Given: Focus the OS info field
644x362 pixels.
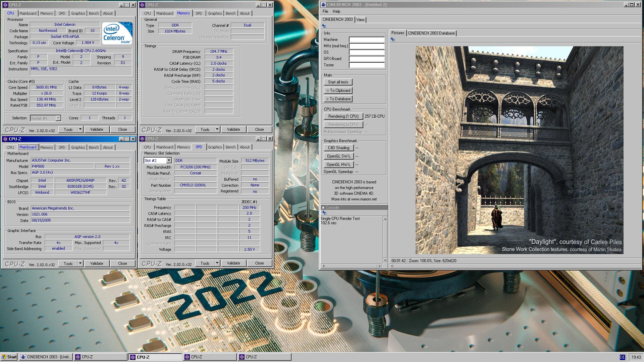Looking at the screenshot, I should click(367, 52).
